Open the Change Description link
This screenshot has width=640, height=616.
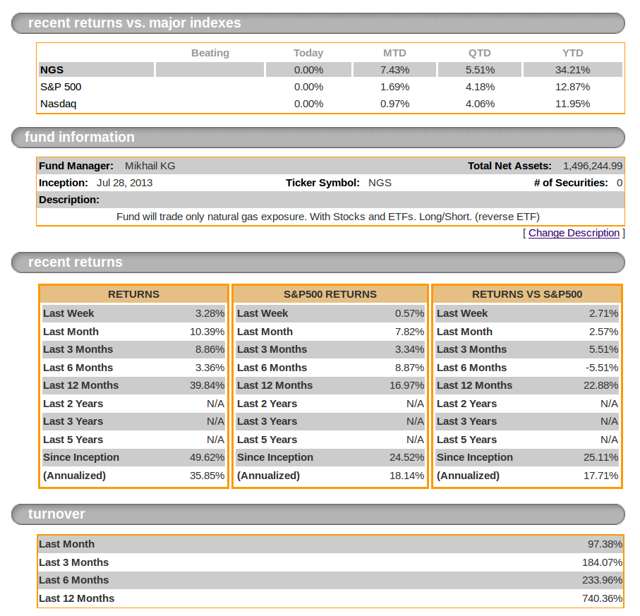tap(573, 233)
